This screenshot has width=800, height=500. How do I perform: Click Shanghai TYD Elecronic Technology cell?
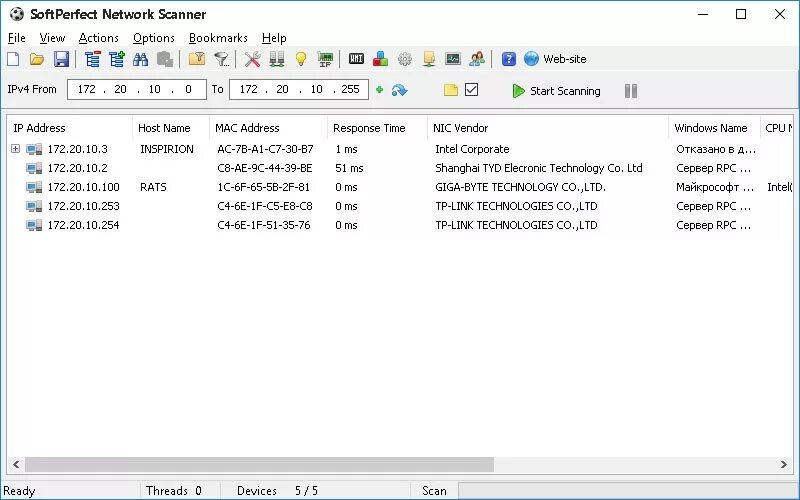pos(539,168)
